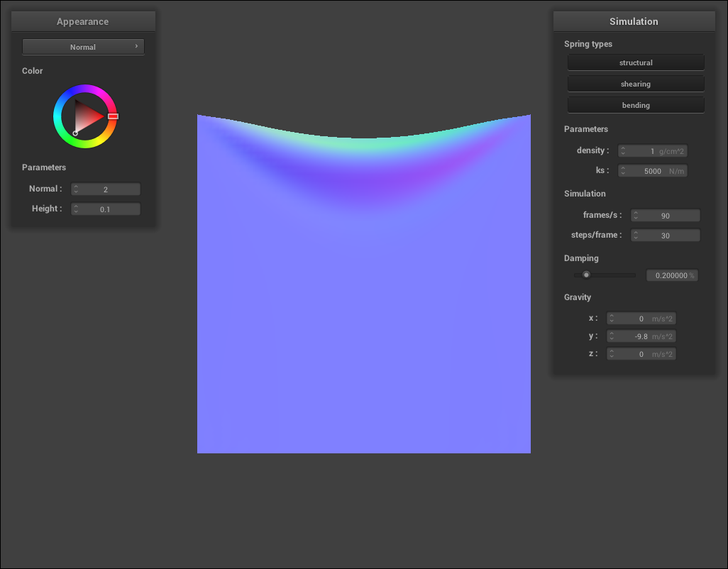Screen dimensions: 728x569
Task: Click the Gravity x stepper arrows
Action: [x=611, y=319]
